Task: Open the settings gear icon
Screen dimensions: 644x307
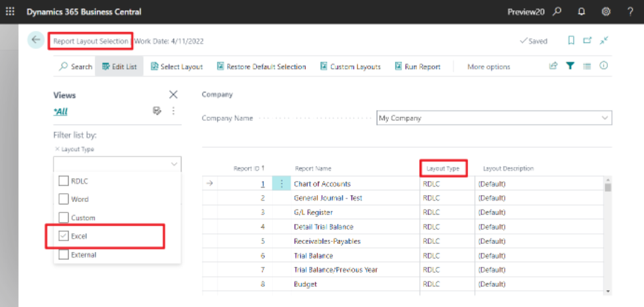Action: pyautogui.click(x=606, y=11)
